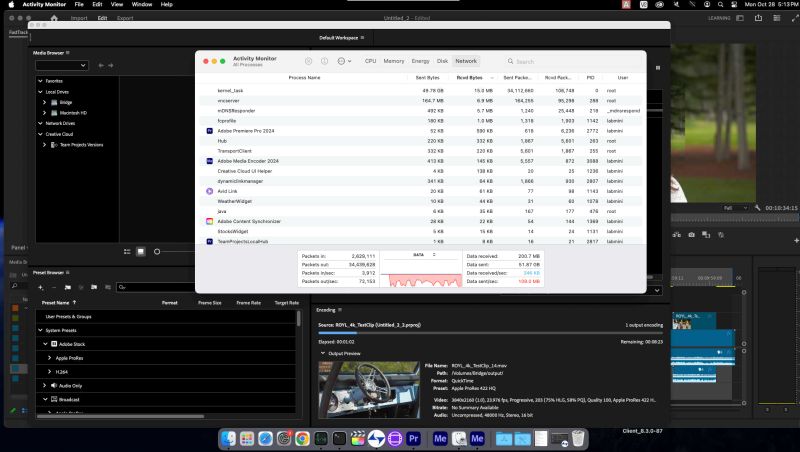The width and height of the screenshot is (800, 452).
Task: Expand the Team Projects Versions item
Action: click(44, 144)
